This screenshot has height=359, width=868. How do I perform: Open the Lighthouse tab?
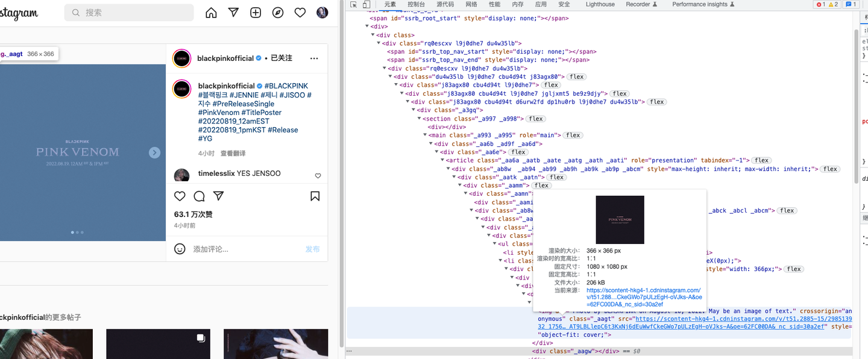pos(600,4)
